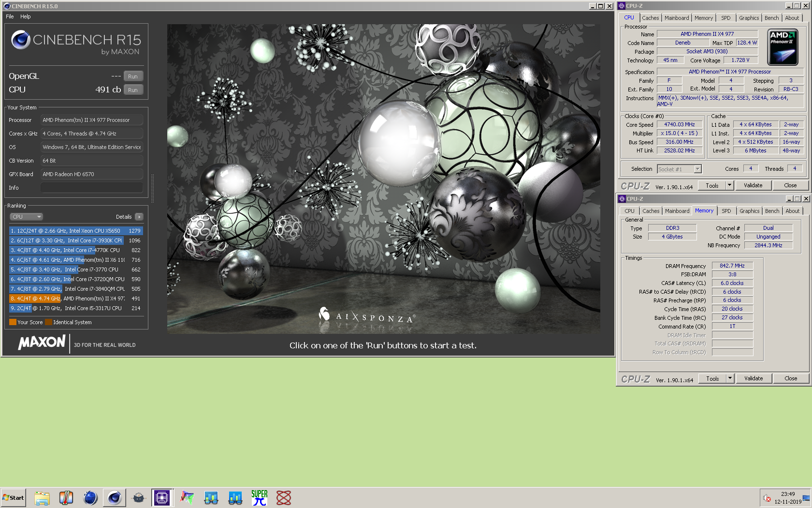
Task: Switch to the Cinebench taskbar icon
Action: coord(115,498)
